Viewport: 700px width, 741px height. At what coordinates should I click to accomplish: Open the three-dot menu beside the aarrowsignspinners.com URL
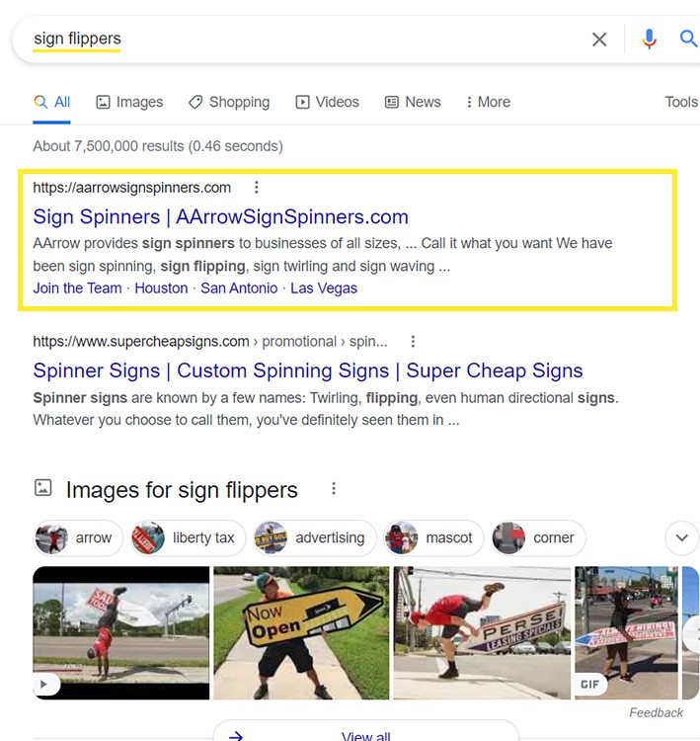coord(257,188)
